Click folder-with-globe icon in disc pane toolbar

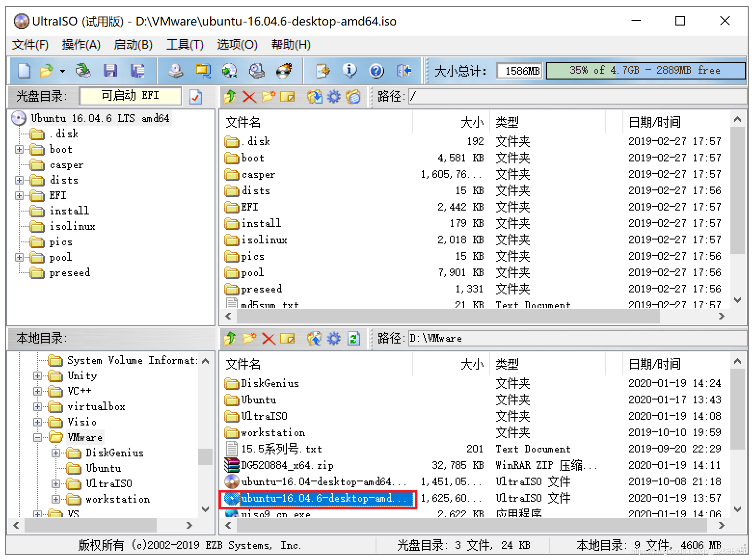(353, 97)
